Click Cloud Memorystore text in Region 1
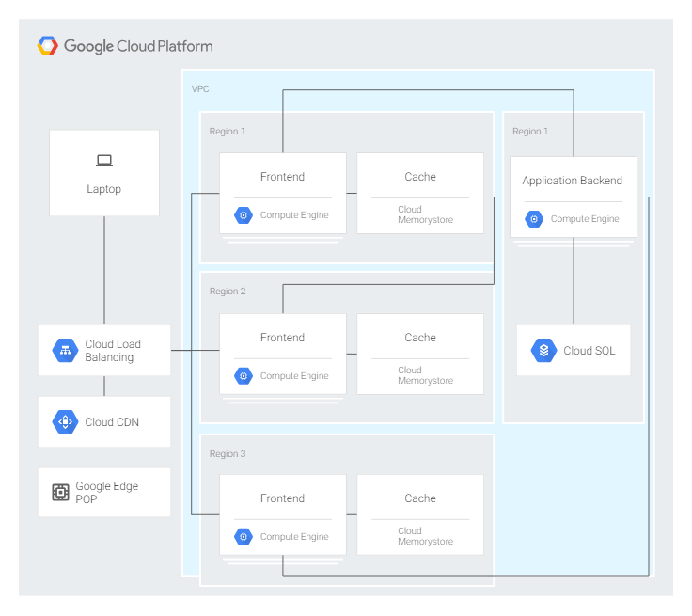The height and width of the screenshot is (616, 692). [425, 214]
